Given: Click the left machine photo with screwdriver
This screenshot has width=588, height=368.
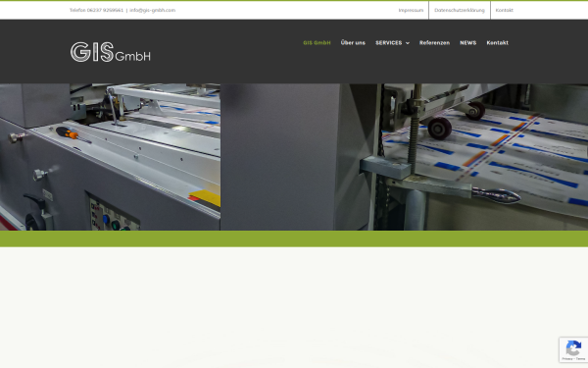Looking at the screenshot, I should (110, 157).
